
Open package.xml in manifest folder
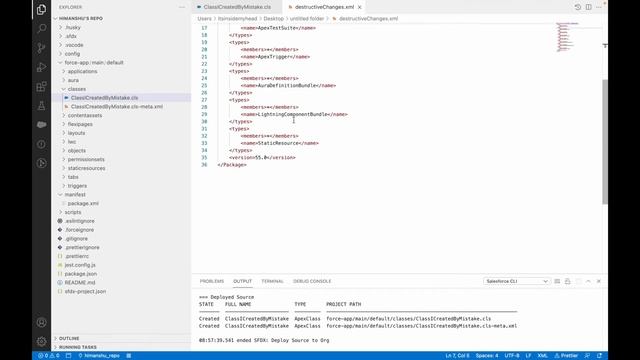pos(83,203)
